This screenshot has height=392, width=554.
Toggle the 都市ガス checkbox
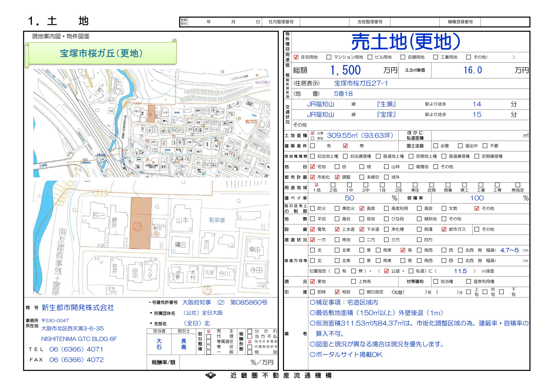(x=444, y=229)
